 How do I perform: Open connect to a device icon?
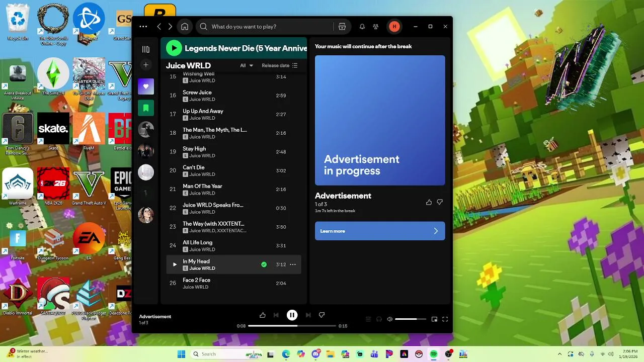click(x=379, y=319)
